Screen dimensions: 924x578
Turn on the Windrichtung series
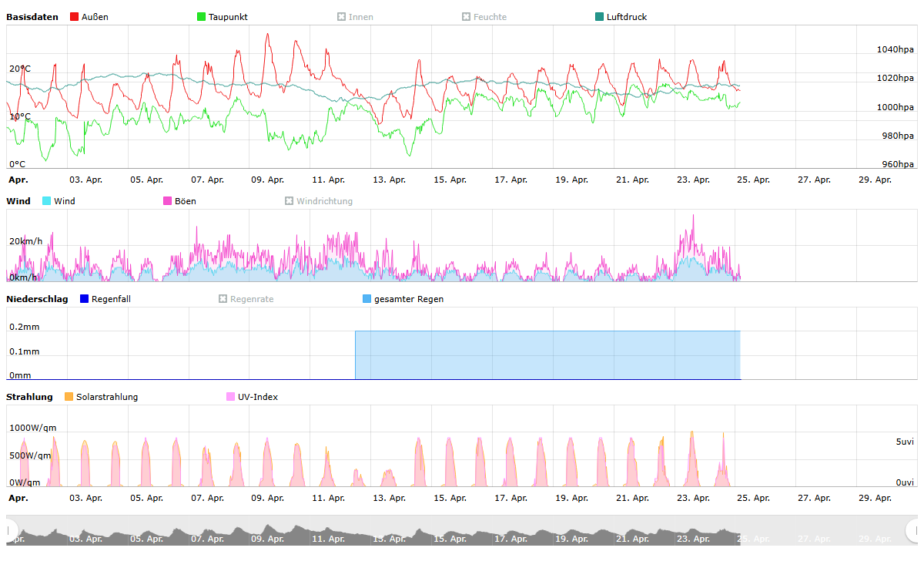tap(318, 201)
